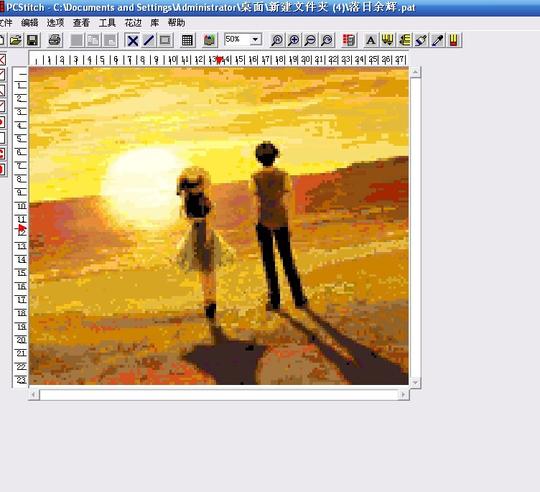Select the full cross stitch X tool
The image size is (540, 492).
[x=133, y=40]
